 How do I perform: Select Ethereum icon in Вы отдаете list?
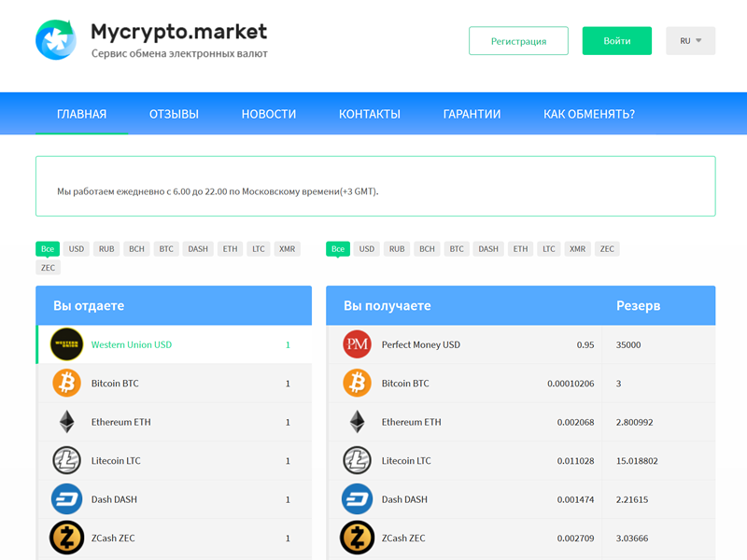pyautogui.click(x=66, y=422)
